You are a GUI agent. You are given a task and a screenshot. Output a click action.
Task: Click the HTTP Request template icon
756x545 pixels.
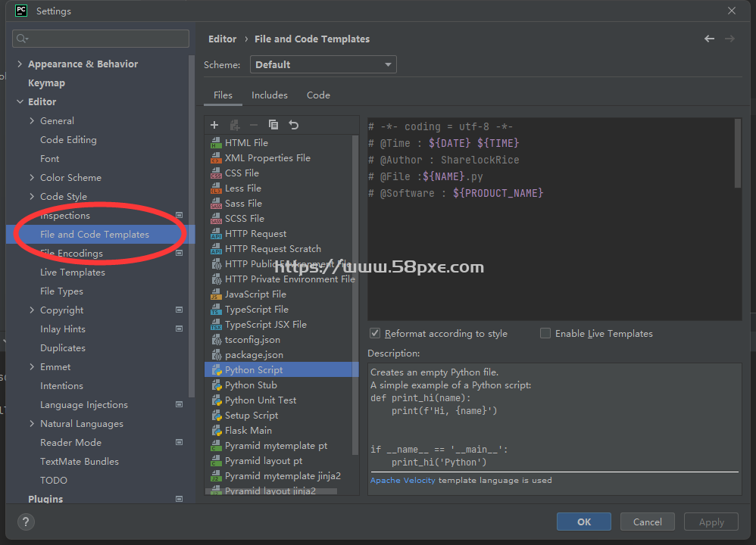(216, 234)
